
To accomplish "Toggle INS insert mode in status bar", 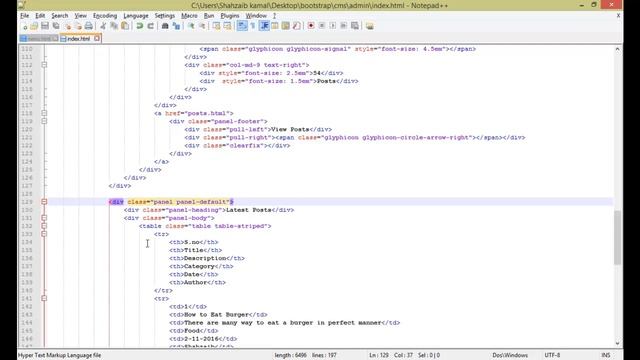I will tap(606, 355).
